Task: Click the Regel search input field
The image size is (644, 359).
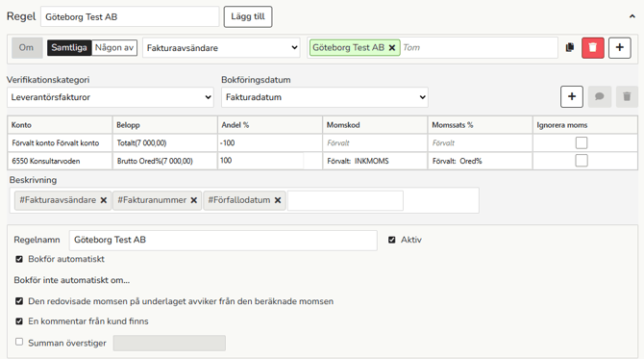Action: tap(130, 17)
